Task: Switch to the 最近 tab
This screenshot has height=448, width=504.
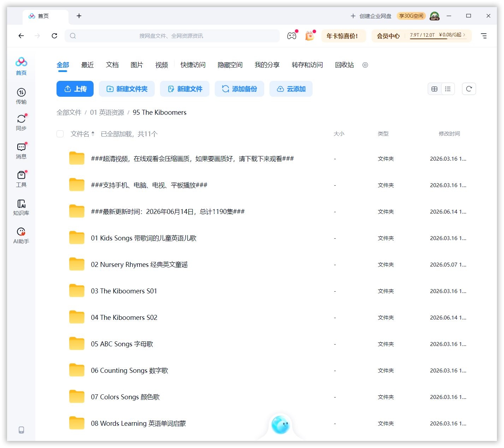Action: (x=88, y=65)
